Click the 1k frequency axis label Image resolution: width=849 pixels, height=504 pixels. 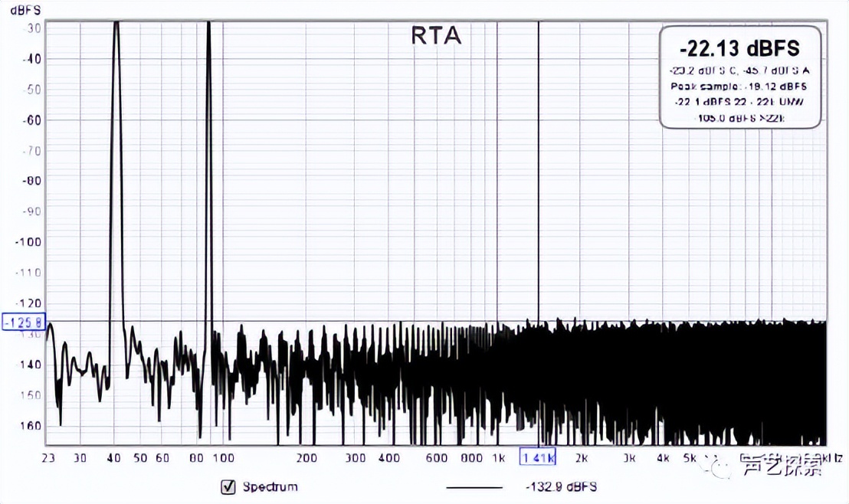pos(497,459)
